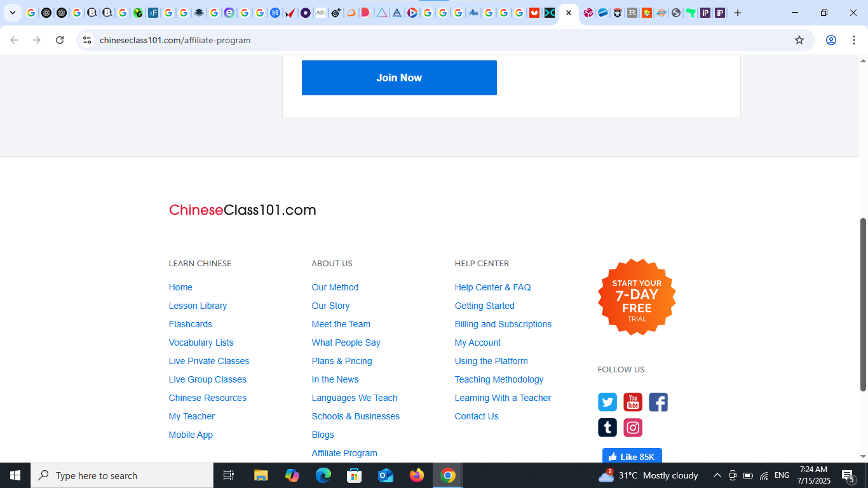The width and height of the screenshot is (868, 488).
Task: Open the Getting Started link
Action: (484, 306)
